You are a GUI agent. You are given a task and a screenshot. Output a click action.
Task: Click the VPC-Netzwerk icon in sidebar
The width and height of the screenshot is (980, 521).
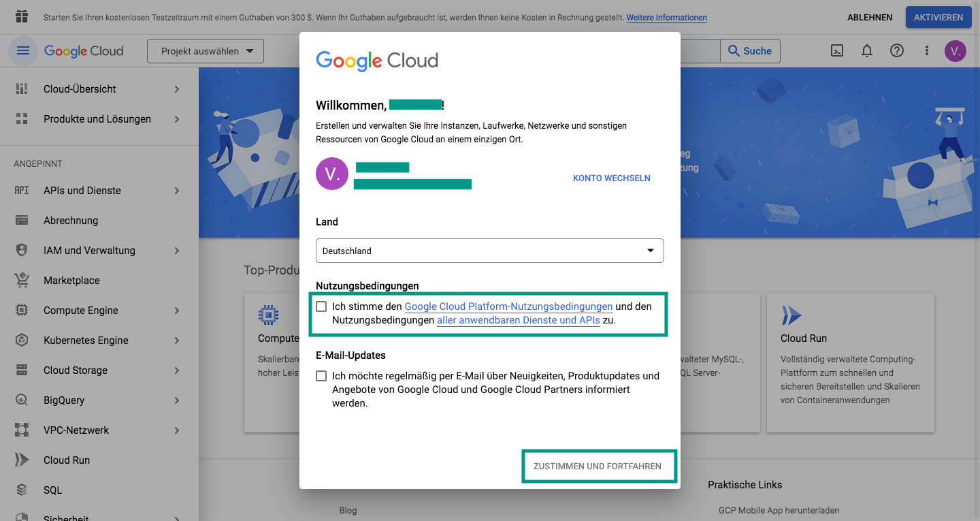[x=22, y=430]
